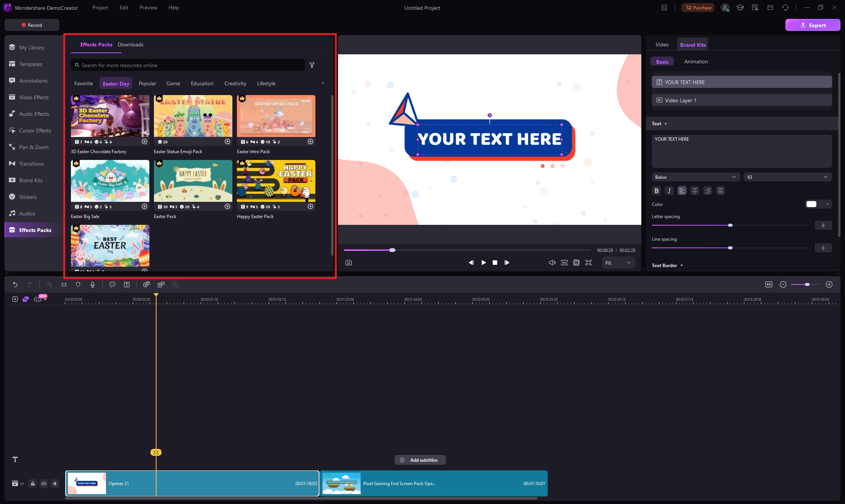Expand the Text Border section
This screenshot has height=504, width=845.
667,266
